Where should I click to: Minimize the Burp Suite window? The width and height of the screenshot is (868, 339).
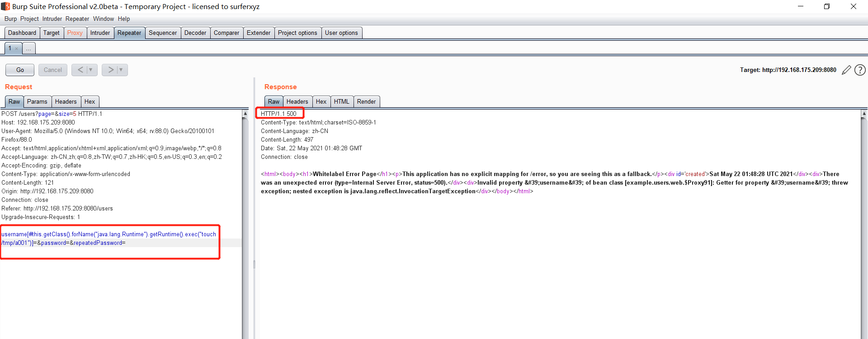801,6
